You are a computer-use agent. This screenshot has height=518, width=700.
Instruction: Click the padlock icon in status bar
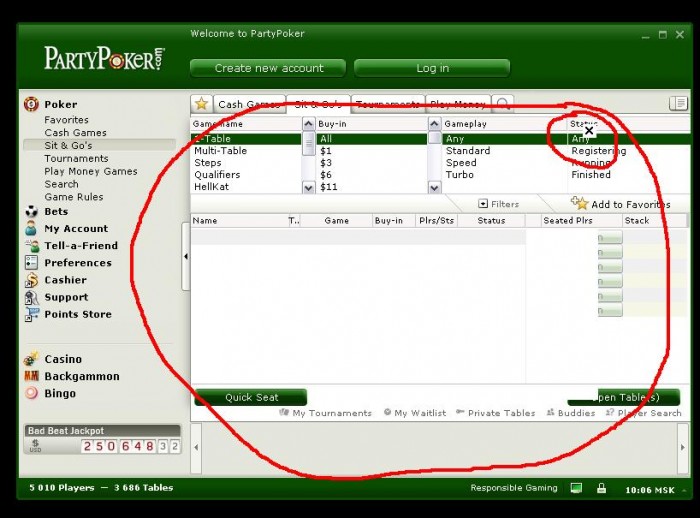601,488
